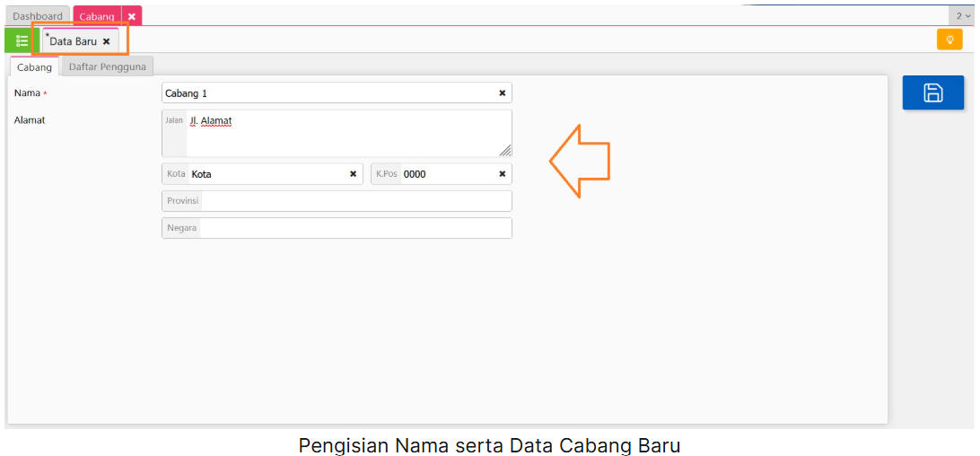
Task: Click the empty Negara input field
Action: click(355, 228)
